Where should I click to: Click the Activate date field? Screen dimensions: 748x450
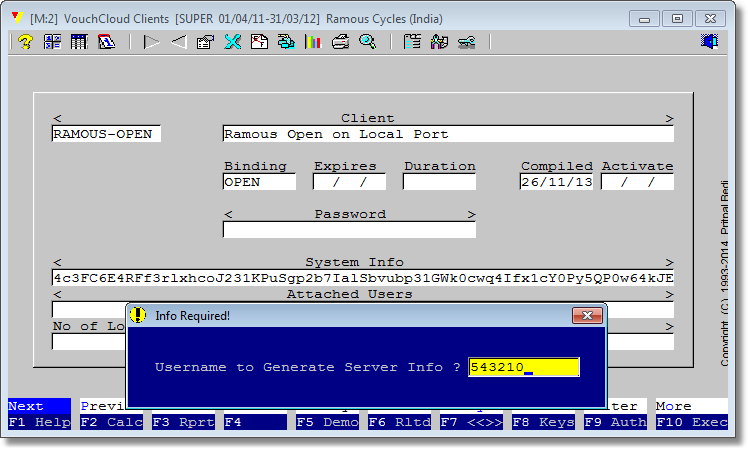637,182
